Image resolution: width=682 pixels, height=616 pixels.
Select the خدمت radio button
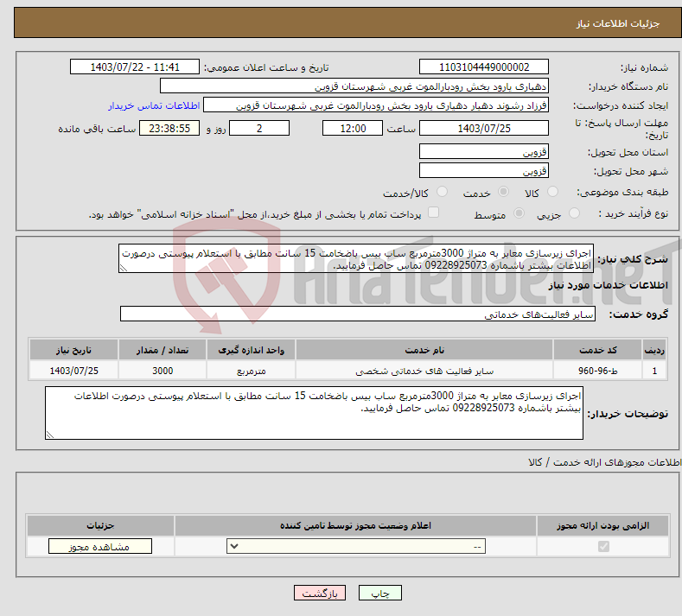(503, 192)
